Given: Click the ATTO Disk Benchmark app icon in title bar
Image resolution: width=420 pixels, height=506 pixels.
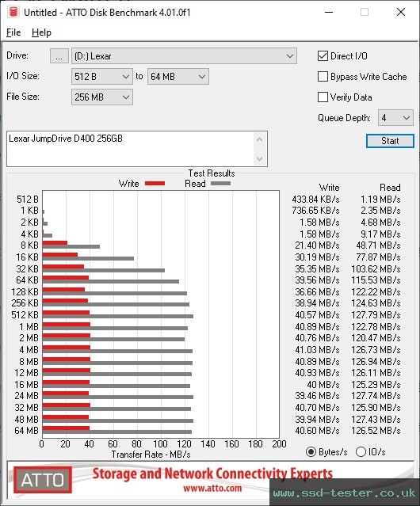Looking at the screenshot, I should [13, 12].
